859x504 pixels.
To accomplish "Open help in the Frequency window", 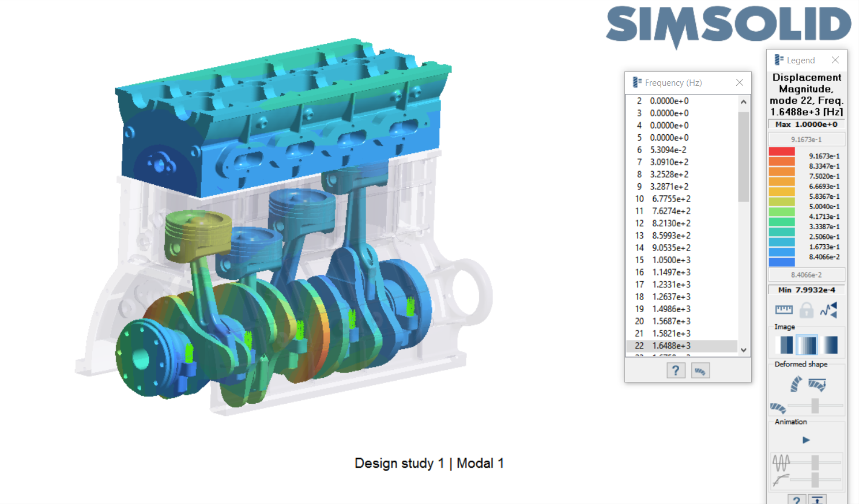I will 676,370.
